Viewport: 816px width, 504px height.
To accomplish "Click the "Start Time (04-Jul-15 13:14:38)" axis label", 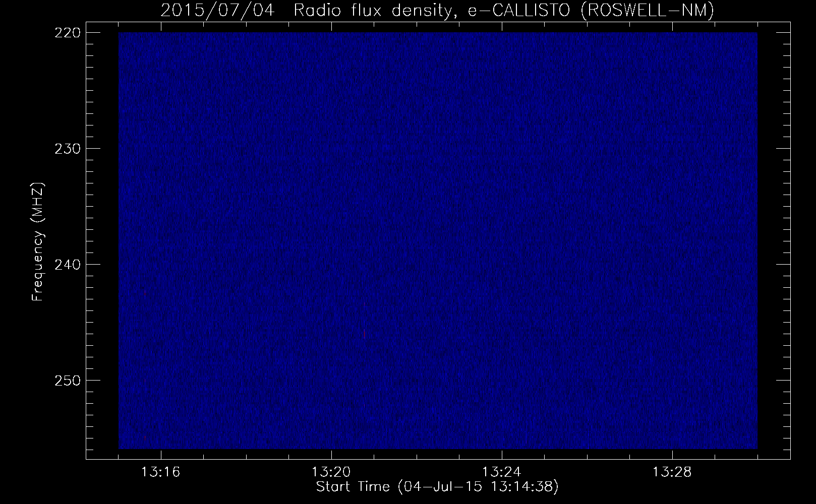I will 437,487.
